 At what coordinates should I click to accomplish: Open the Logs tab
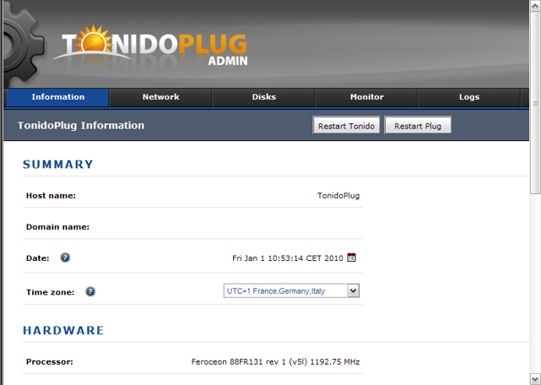(469, 97)
